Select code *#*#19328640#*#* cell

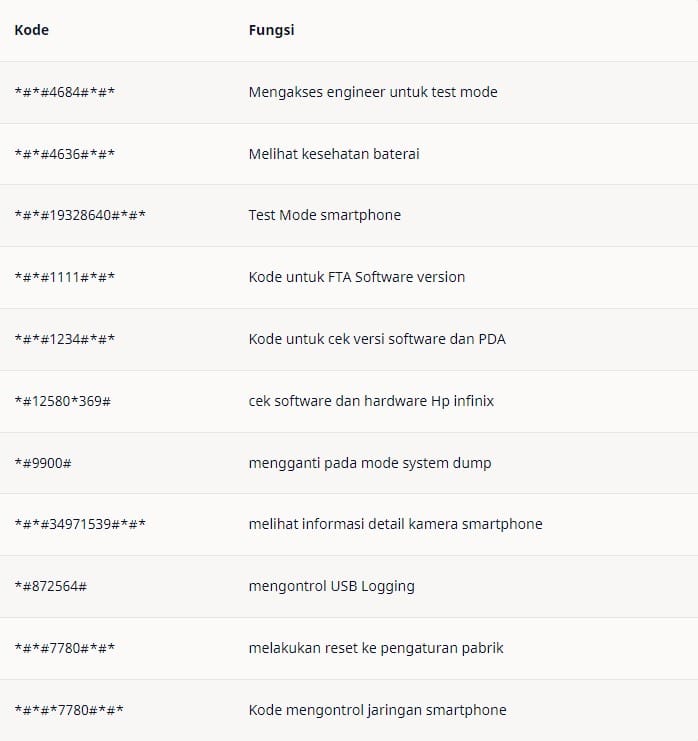80,215
